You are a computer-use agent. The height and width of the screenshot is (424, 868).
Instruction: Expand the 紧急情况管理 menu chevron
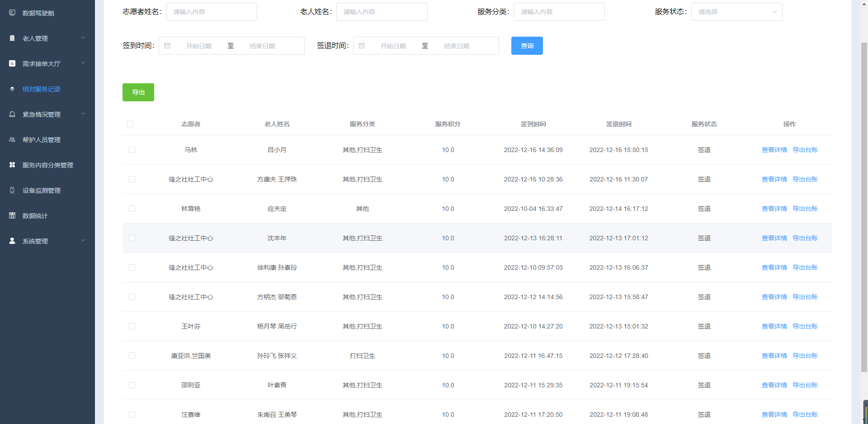83,114
